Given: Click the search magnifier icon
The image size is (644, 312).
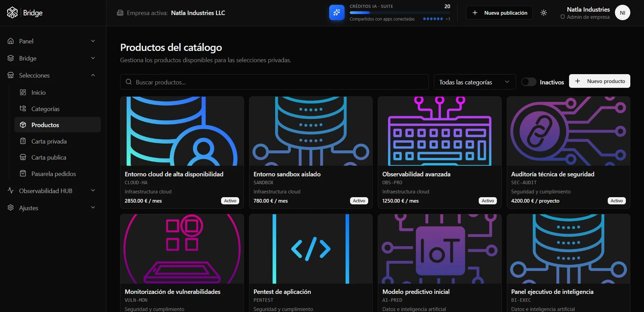Looking at the screenshot, I should [129, 82].
